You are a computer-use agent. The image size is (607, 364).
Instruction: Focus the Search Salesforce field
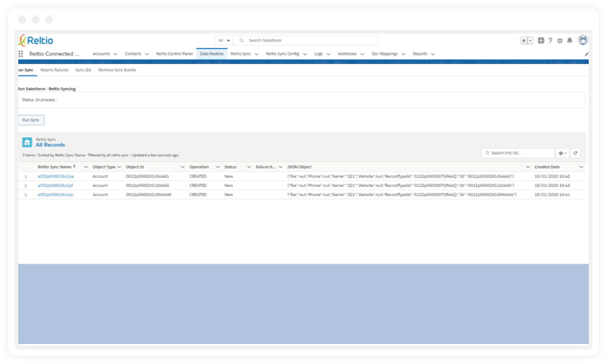pyautogui.click(x=306, y=40)
